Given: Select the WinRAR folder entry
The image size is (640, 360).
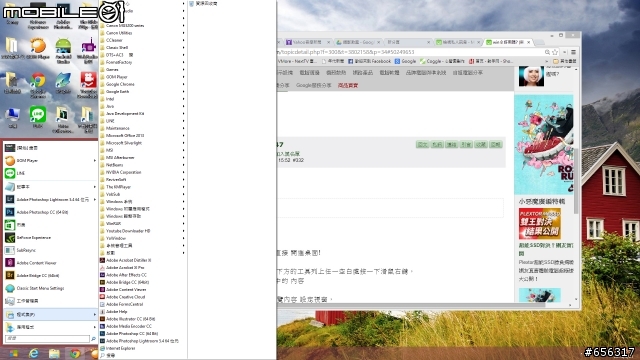Looking at the screenshot, I should pyautogui.click(x=142, y=224).
